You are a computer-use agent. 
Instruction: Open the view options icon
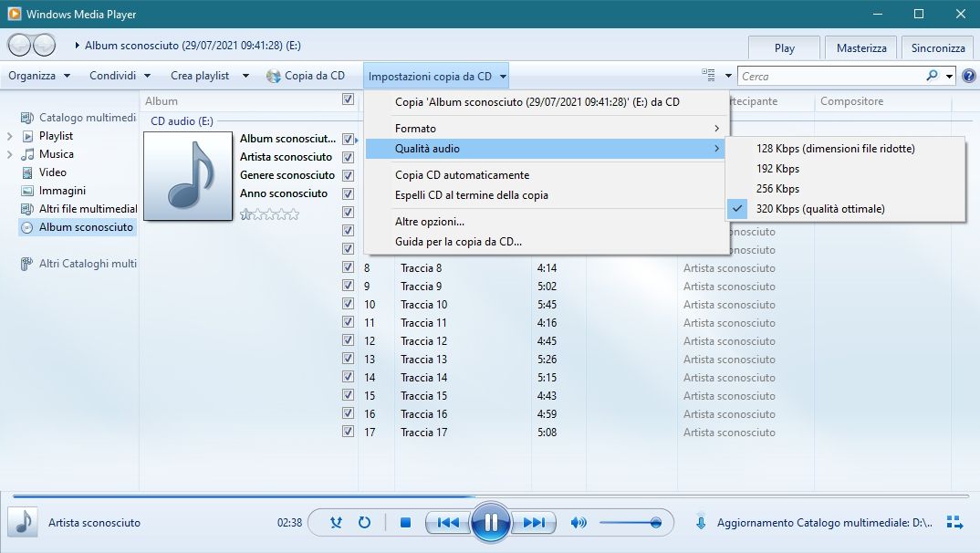[708, 75]
